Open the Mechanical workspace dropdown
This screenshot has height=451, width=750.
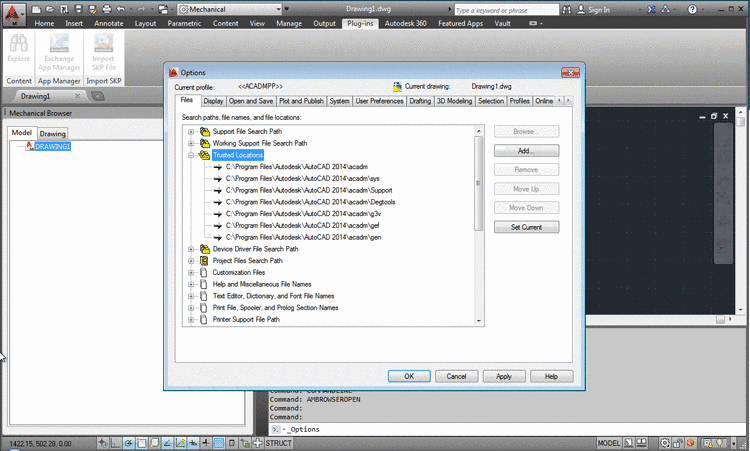click(230, 9)
